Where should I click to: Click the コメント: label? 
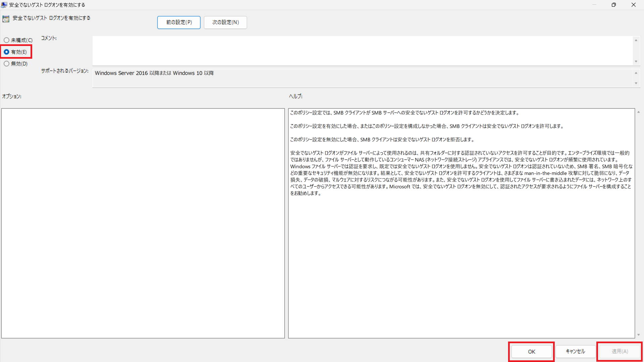tap(49, 38)
